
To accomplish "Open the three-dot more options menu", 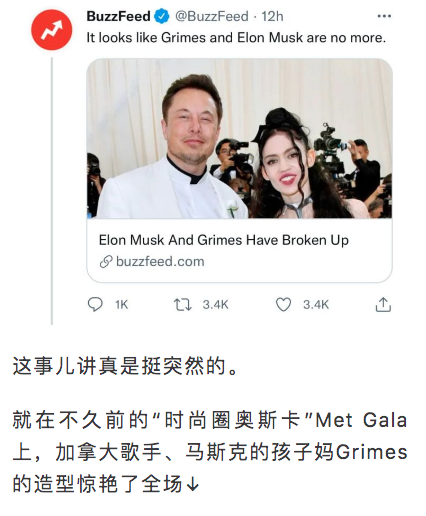I will point(384,16).
